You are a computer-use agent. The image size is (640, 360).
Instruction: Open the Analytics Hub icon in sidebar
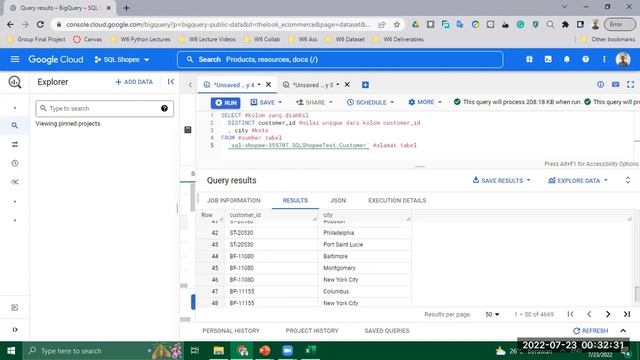tap(15, 182)
